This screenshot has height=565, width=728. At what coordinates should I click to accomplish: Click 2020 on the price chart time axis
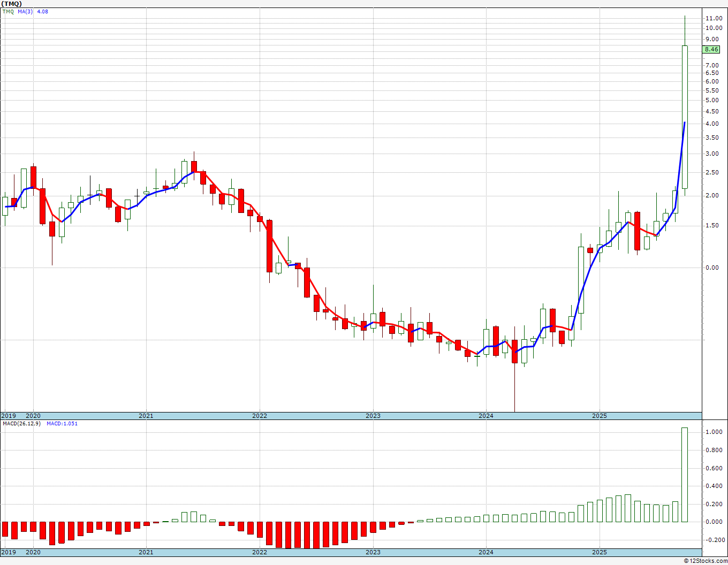point(33,416)
